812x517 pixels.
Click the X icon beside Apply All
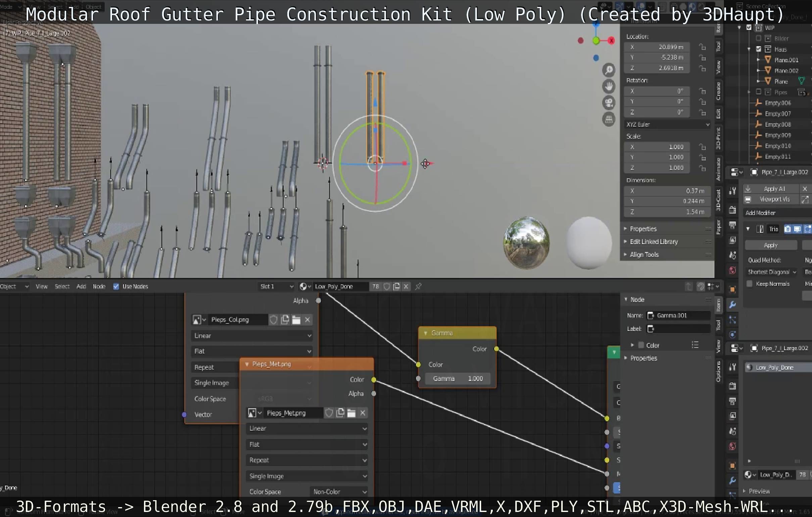805,189
